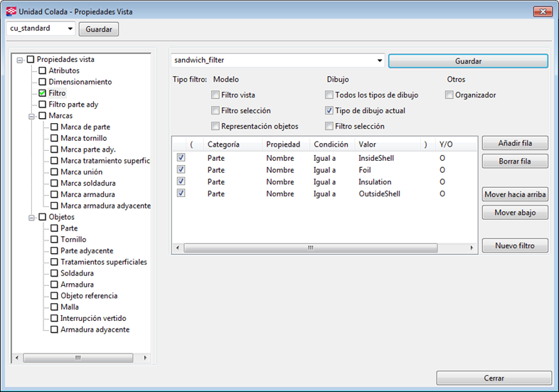This screenshot has height=392, width=559.
Task: Click the Tekla icon in title bar
Action: click(x=11, y=12)
